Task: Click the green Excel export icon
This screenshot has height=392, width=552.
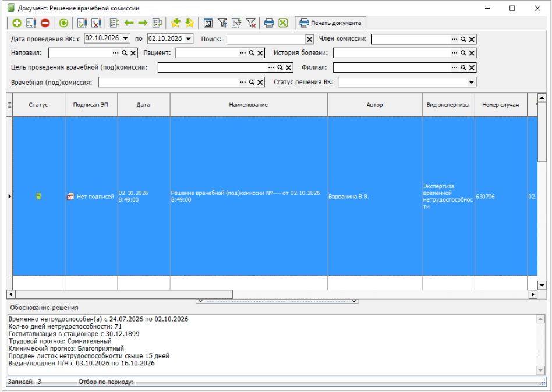Action: (x=283, y=23)
